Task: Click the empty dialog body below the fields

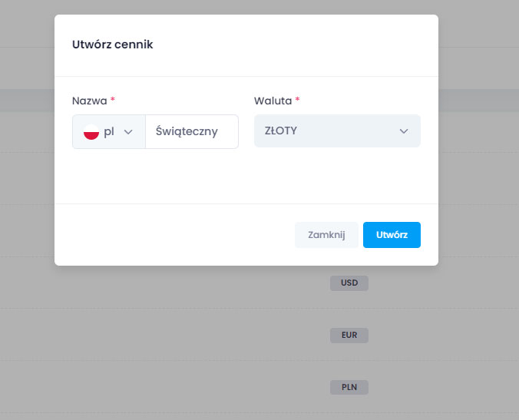Action: click(x=246, y=177)
